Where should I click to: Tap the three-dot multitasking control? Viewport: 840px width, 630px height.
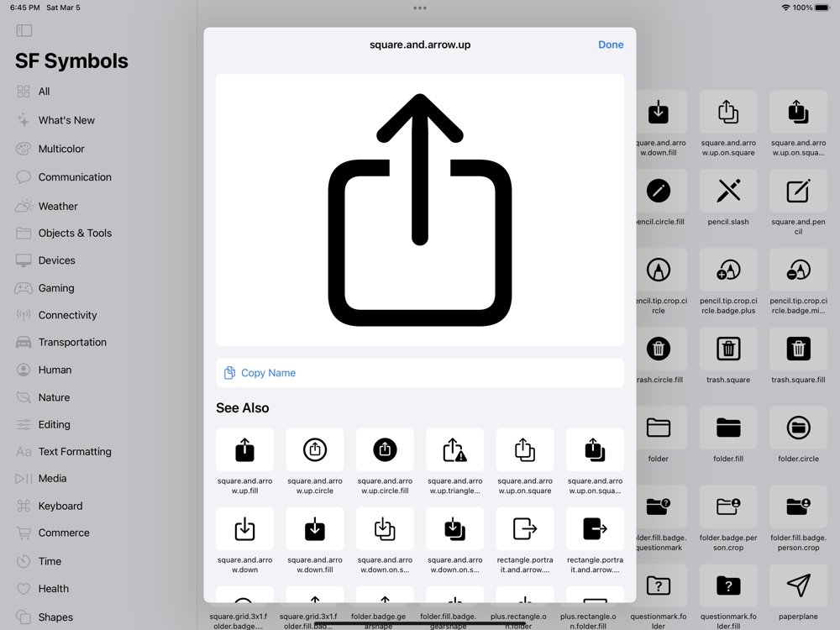pyautogui.click(x=420, y=8)
